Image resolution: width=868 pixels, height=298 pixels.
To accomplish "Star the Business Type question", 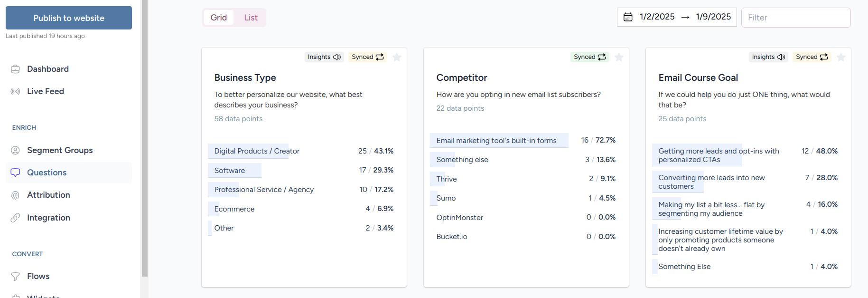I will pyautogui.click(x=397, y=58).
